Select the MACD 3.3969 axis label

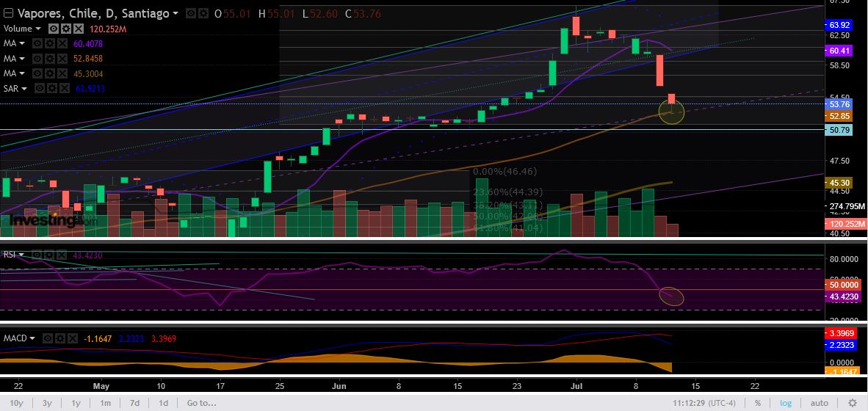842,333
